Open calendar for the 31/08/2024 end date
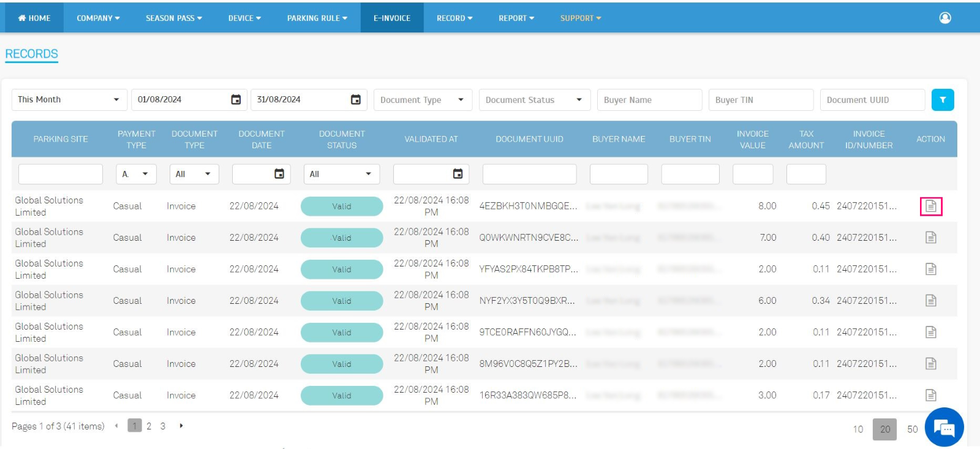980x449 pixels. 355,100
